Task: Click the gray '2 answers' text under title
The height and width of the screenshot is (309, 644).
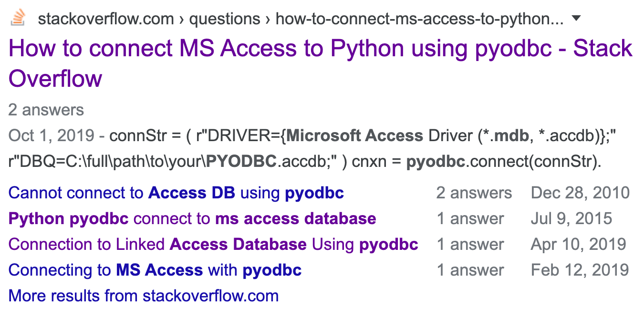Action: coord(46,110)
